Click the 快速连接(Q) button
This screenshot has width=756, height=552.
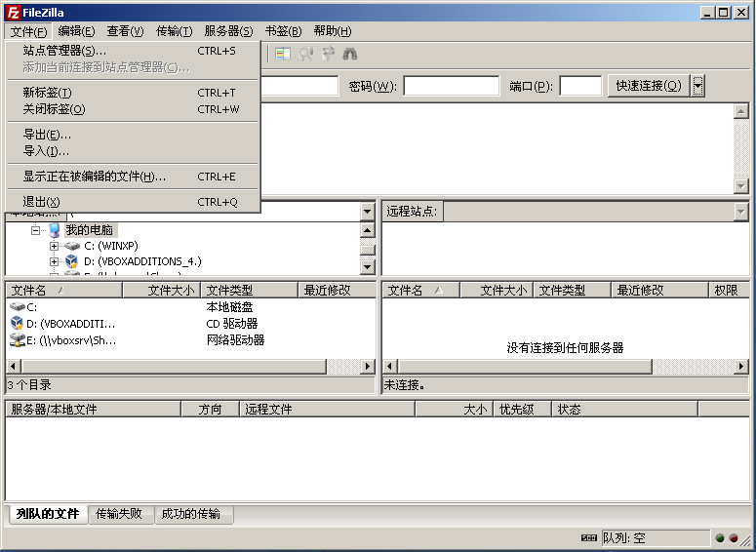click(x=649, y=86)
